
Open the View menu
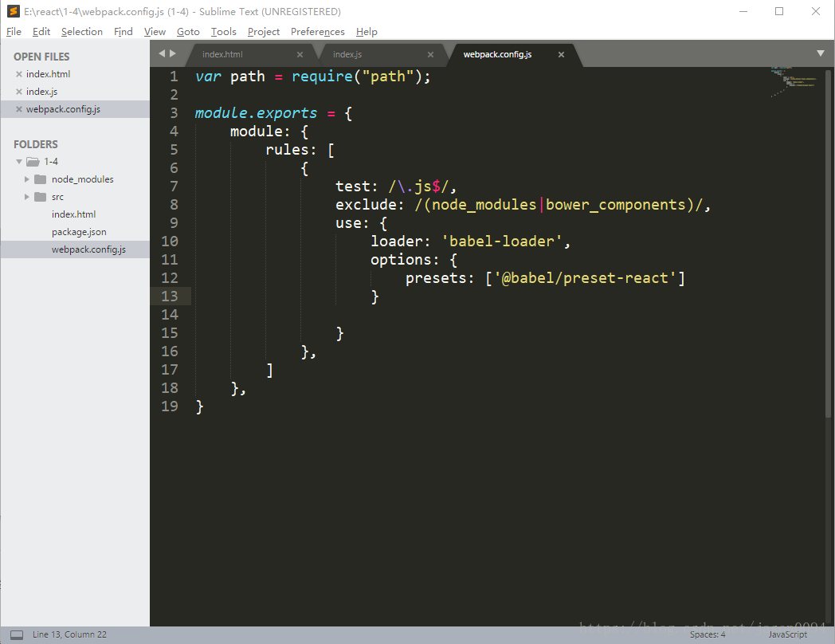point(155,32)
